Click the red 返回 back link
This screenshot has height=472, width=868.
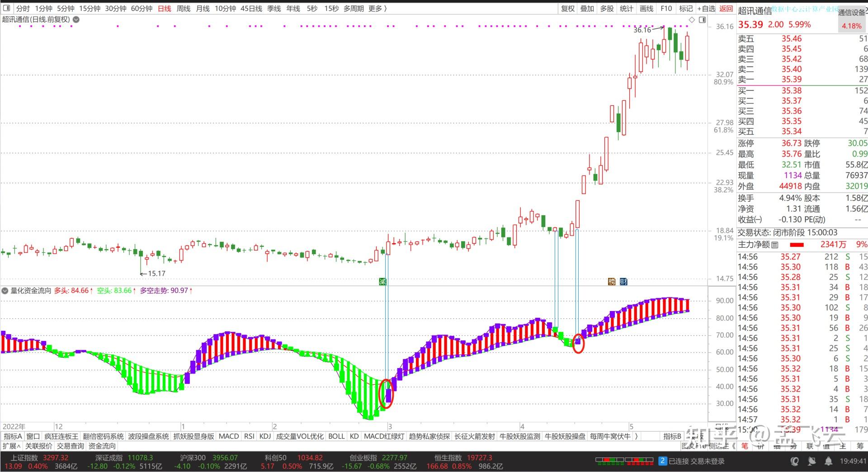pos(726,9)
